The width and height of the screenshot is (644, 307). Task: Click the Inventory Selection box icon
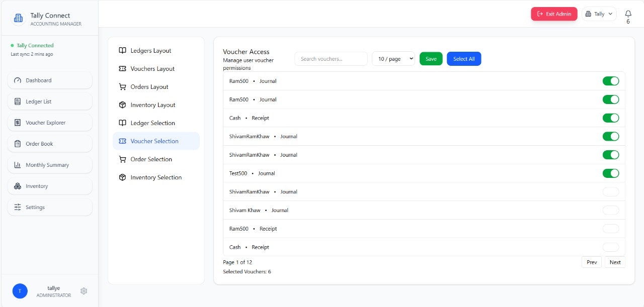coord(122,177)
